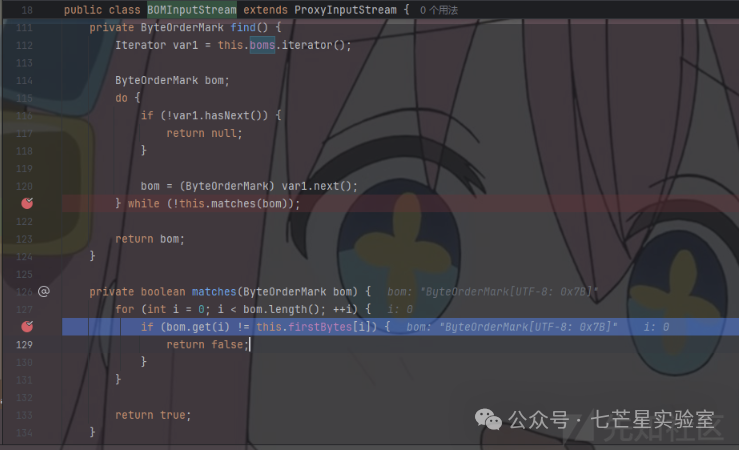Click the matches method name in its declaration
Image resolution: width=739 pixels, height=450 pixels.
[x=213, y=292]
